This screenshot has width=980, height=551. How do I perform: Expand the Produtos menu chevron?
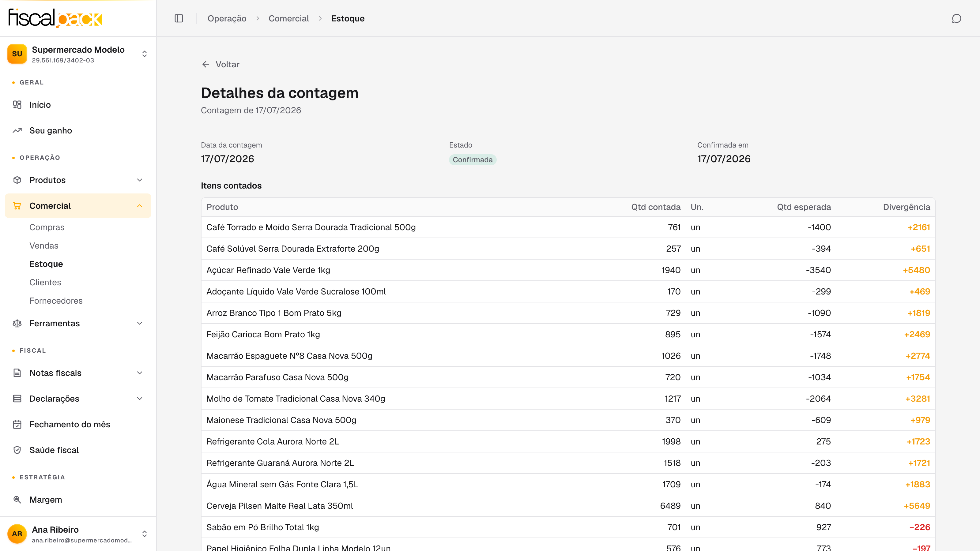pos(140,180)
